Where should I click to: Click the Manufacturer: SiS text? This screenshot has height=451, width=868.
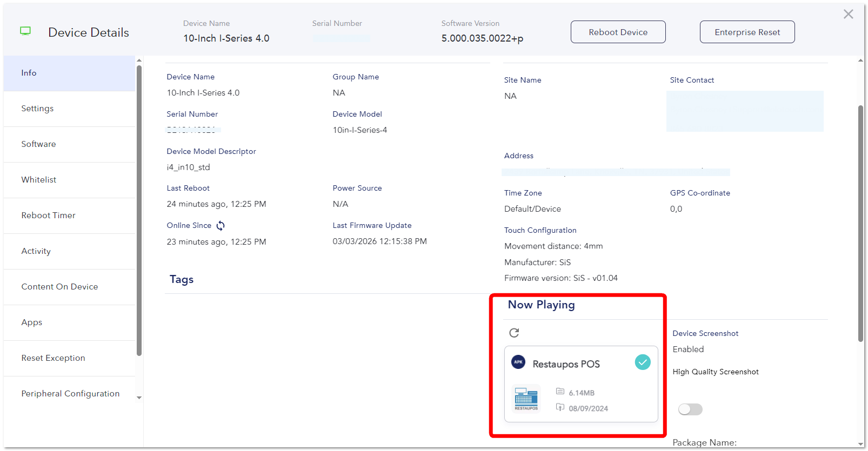pyautogui.click(x=537, y=262)
